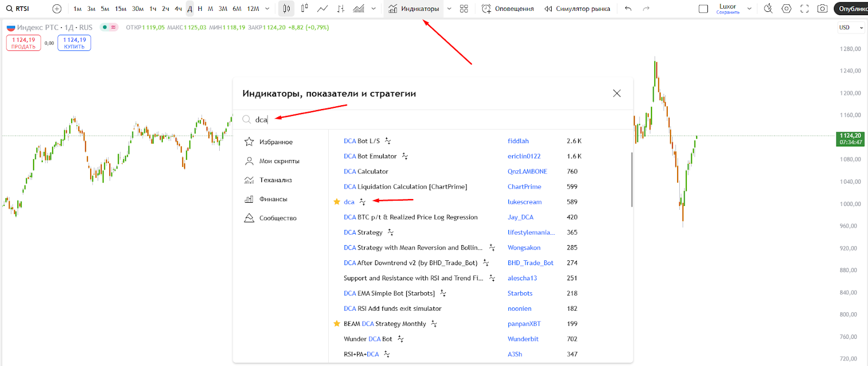The width and height of the screenshot is (868, 366).
Task: Open the chart settings gear icon
Action: click(x=787, y=9)
